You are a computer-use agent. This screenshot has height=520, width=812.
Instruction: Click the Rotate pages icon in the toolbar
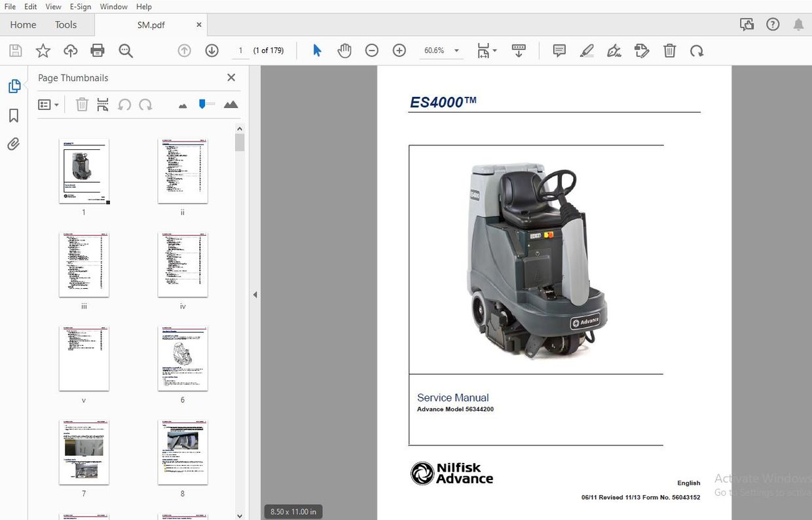(x=697, y=50)
